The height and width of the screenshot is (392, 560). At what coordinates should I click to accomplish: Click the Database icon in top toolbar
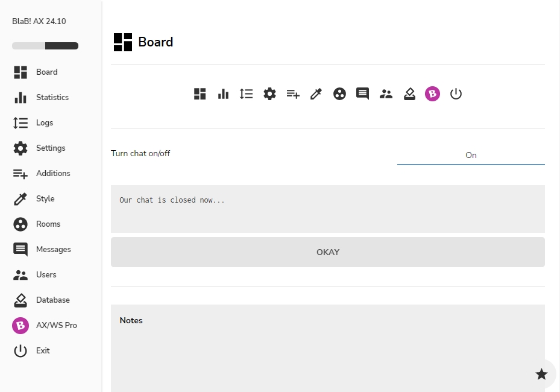(409, 94)
